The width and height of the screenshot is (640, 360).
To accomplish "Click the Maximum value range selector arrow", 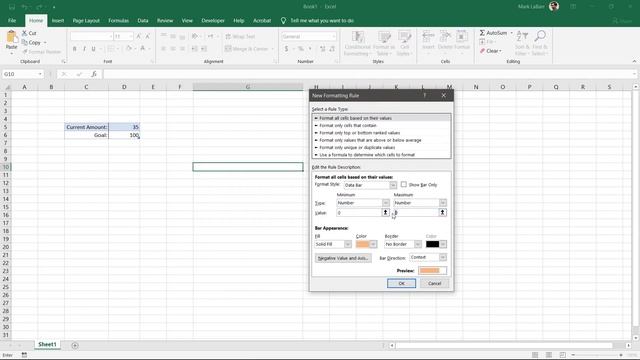I will click(x=442, y=213).
